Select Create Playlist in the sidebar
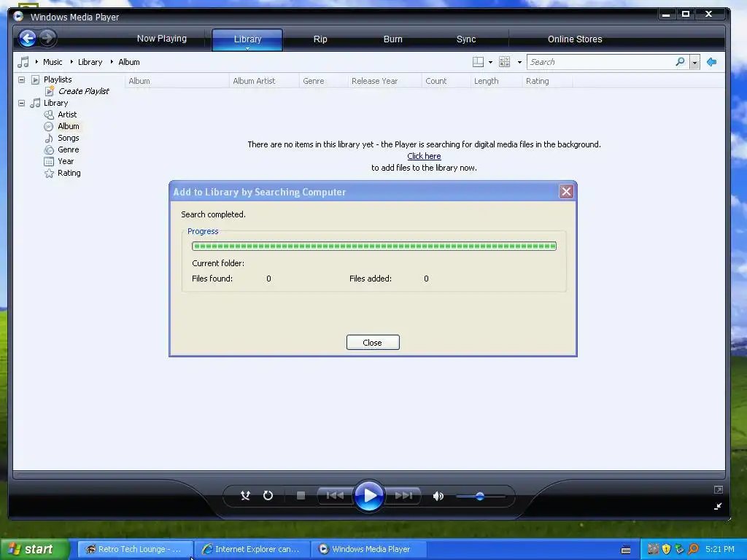The height and width of the screenshot is (560, 747). 83,91
